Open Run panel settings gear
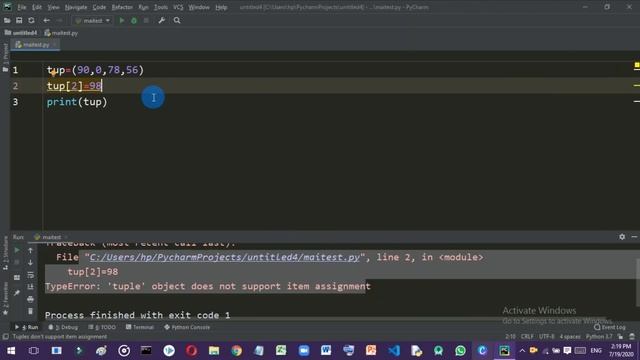Viewport: 640px width, 360px height. pyautogui.click(x=622, y=237)
